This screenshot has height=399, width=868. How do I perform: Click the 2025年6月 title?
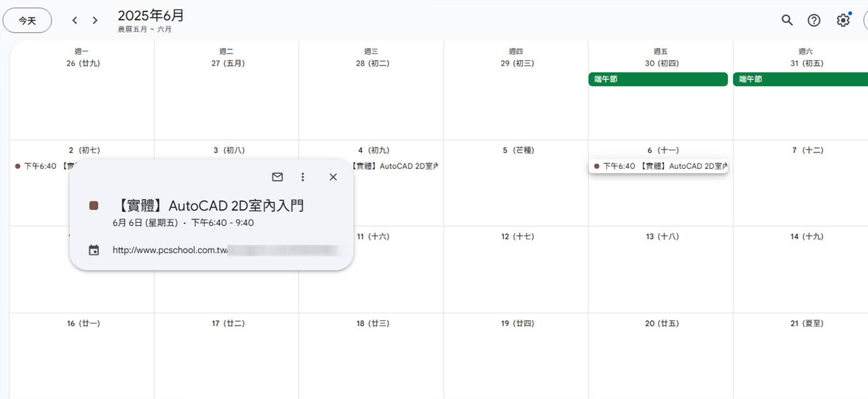151,15
